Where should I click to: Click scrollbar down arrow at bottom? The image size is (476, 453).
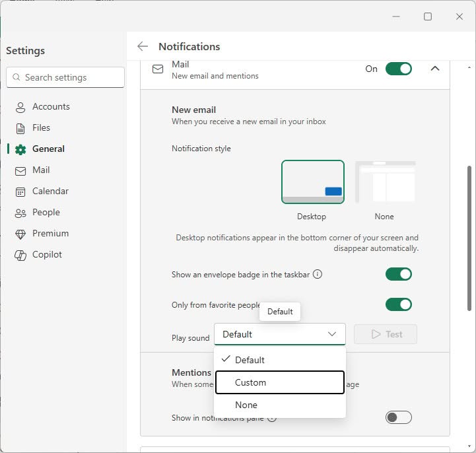click(469, 446)
